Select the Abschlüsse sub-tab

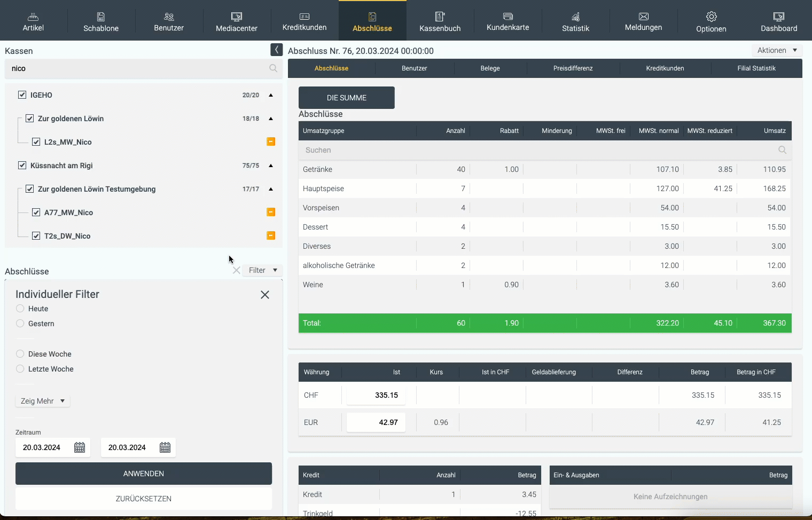click(331, 68)
